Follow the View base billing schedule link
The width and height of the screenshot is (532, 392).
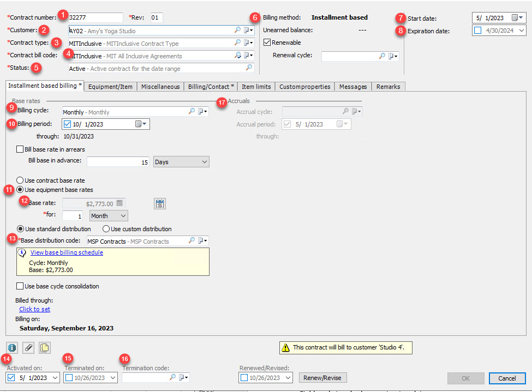66,252
